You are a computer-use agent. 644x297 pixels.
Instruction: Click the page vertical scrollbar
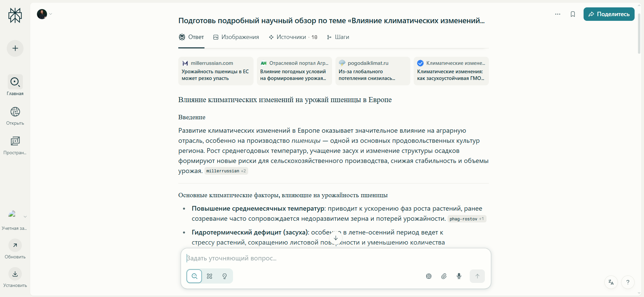tap(639, 34)
